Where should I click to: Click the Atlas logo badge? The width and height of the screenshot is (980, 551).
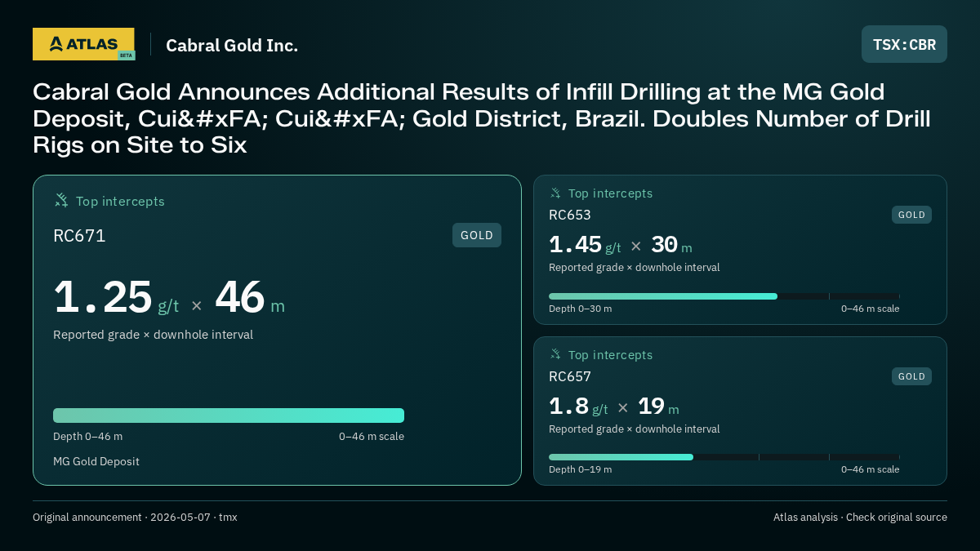click(83, 44)
